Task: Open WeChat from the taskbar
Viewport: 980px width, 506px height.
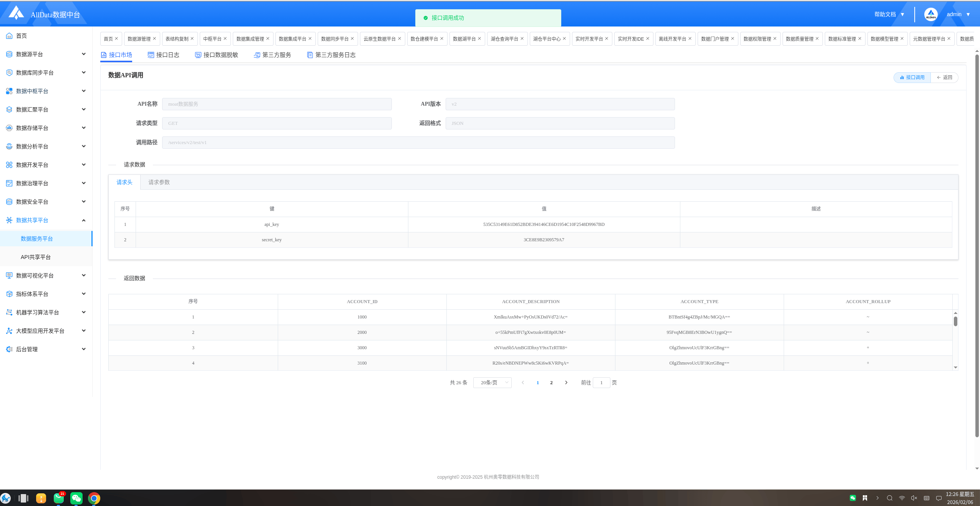Action: pyautogui.click(x=76, y=498)
